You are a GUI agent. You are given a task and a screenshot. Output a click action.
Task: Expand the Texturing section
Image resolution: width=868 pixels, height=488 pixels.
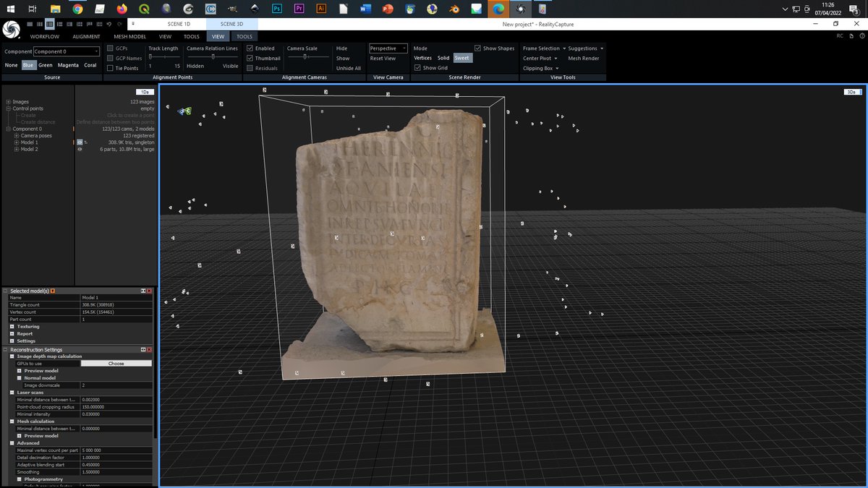(x=12, y=327)
